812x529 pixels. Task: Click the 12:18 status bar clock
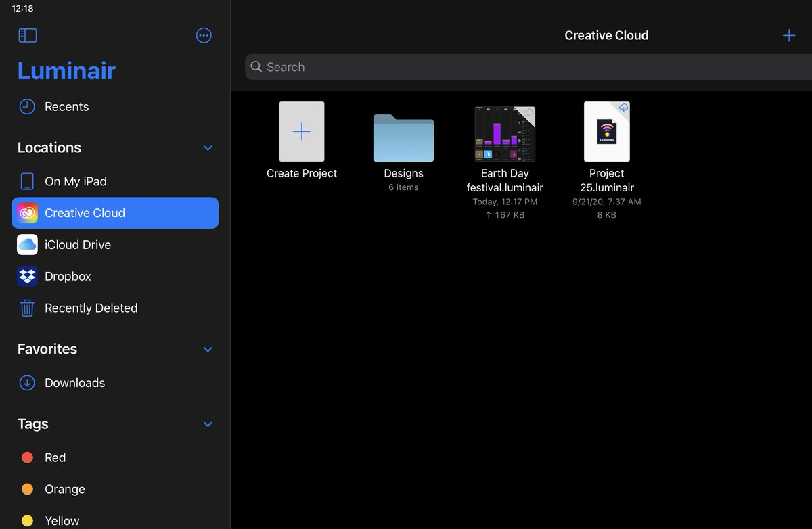pos(22,9)
